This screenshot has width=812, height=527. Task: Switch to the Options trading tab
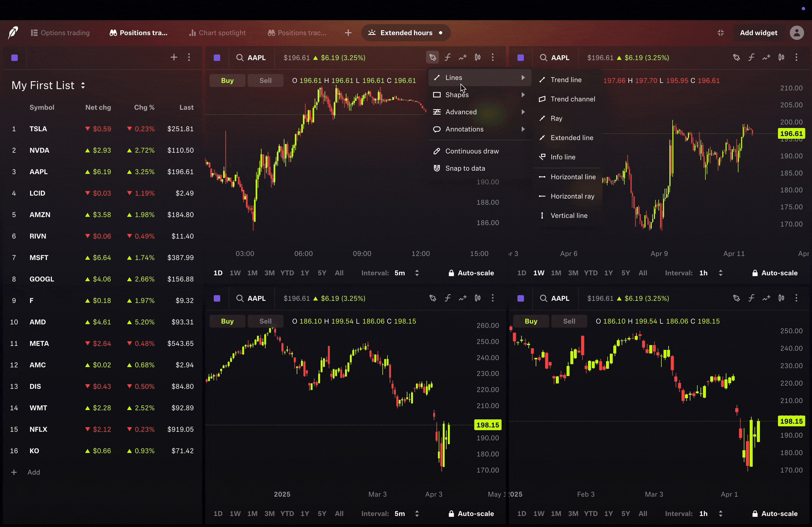click(60, 33)
